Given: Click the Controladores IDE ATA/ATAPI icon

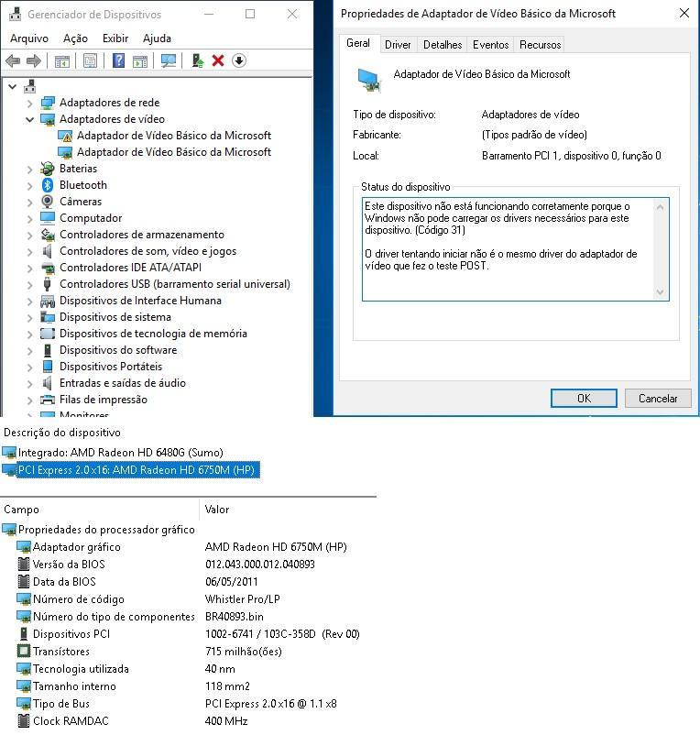Looking at the screenshot, I should [48, 268].
